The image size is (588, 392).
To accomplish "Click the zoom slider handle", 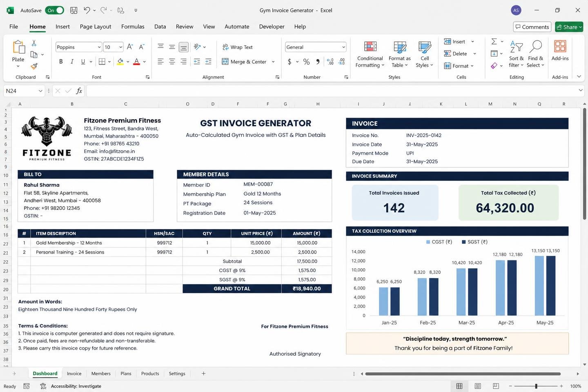I will click(536, 386).
